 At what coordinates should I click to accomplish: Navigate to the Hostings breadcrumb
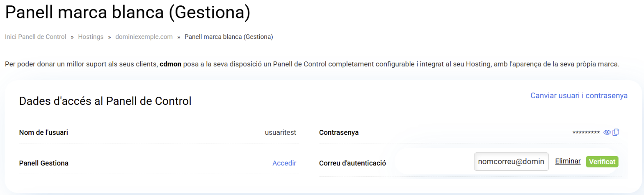(x=91, y=37)
